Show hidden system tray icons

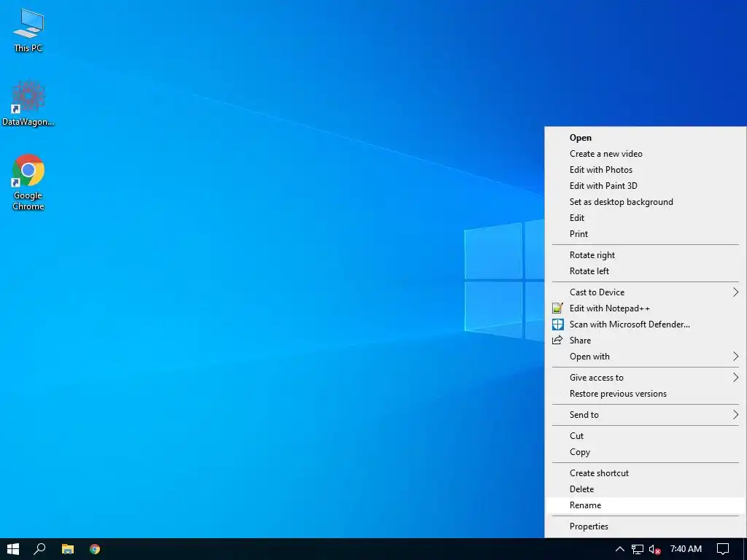tap(620, 549)
